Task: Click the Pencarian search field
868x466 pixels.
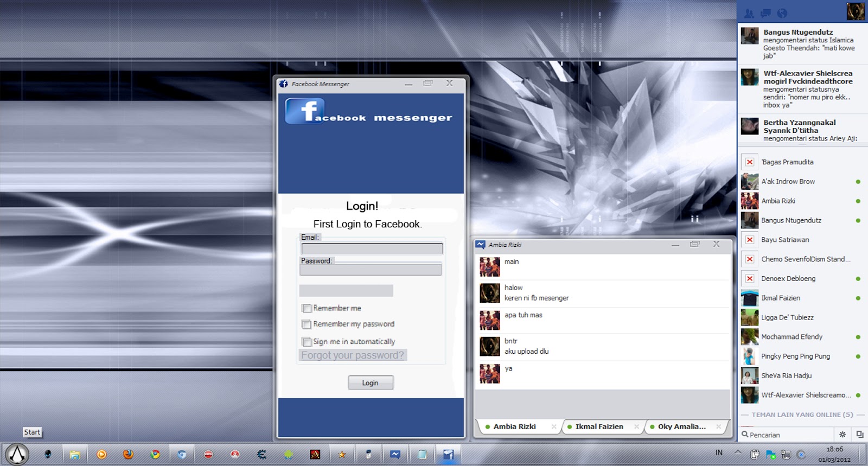Action: pos(786,435)
